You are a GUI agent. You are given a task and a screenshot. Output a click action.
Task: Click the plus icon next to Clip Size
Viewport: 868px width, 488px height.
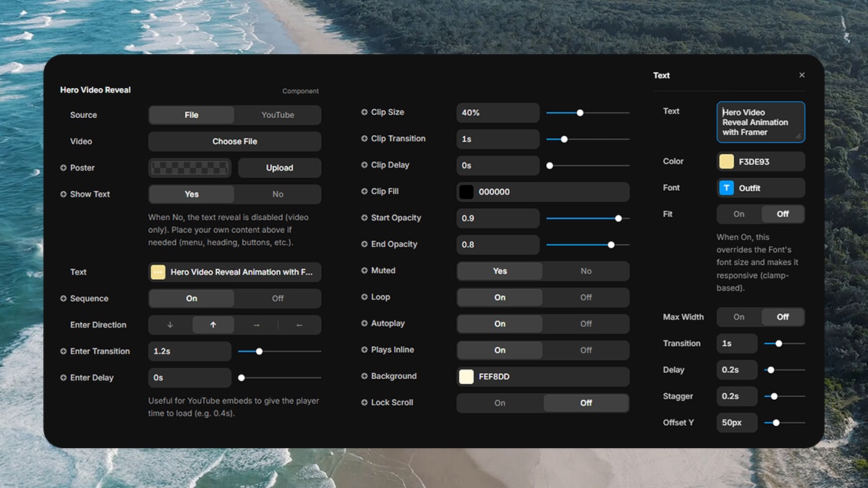click(365, 113)
